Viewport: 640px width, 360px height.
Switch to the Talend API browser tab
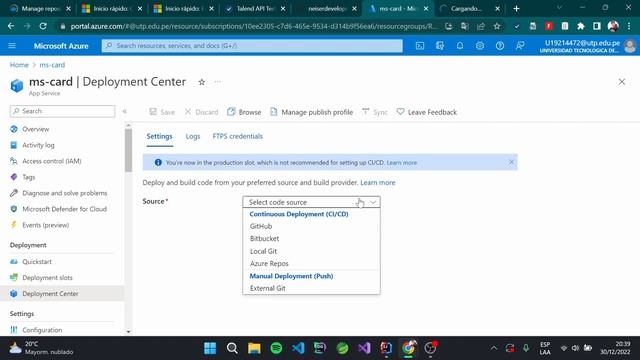pos(255,8)
